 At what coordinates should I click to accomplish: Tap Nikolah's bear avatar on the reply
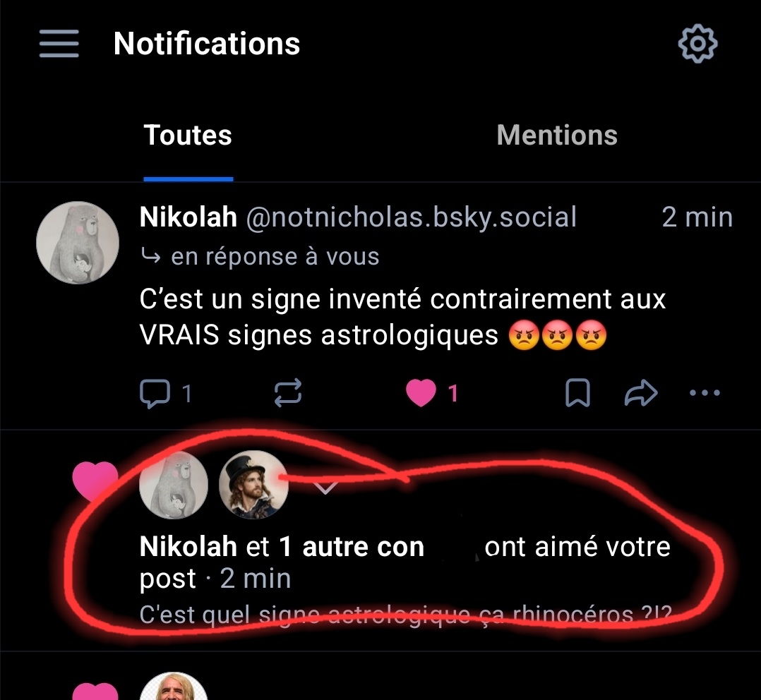pos(78,243)
